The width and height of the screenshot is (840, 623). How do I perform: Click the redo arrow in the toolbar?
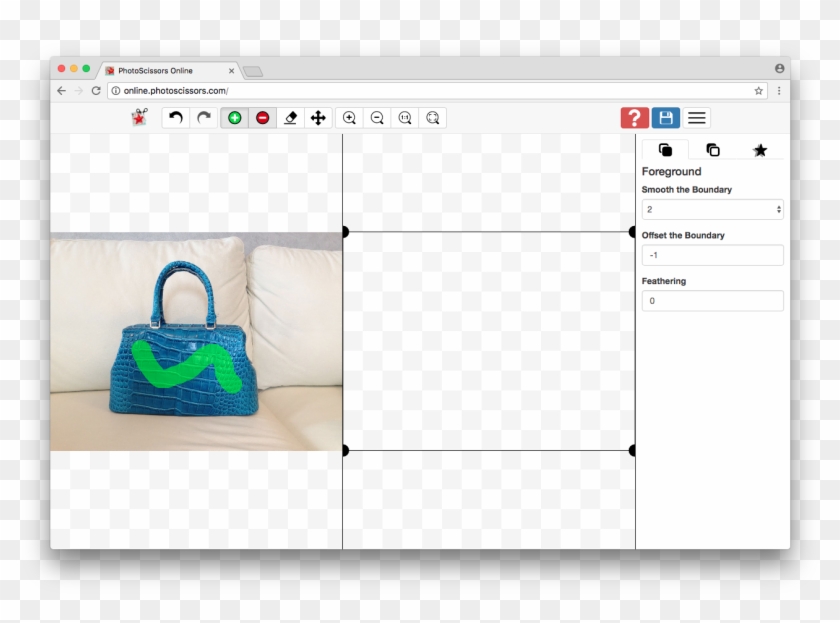(x=204, y=118)
